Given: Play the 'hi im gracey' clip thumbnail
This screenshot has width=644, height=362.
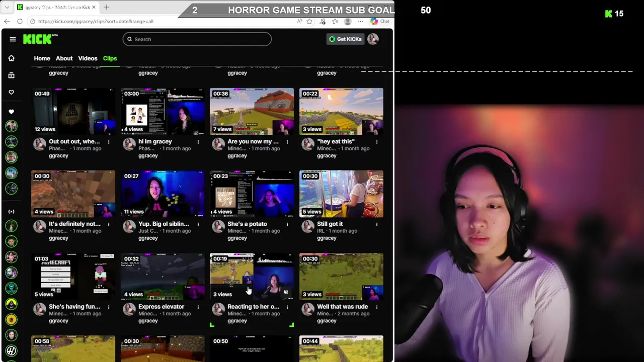Looking at the screenshot, I should coord(163,111).
